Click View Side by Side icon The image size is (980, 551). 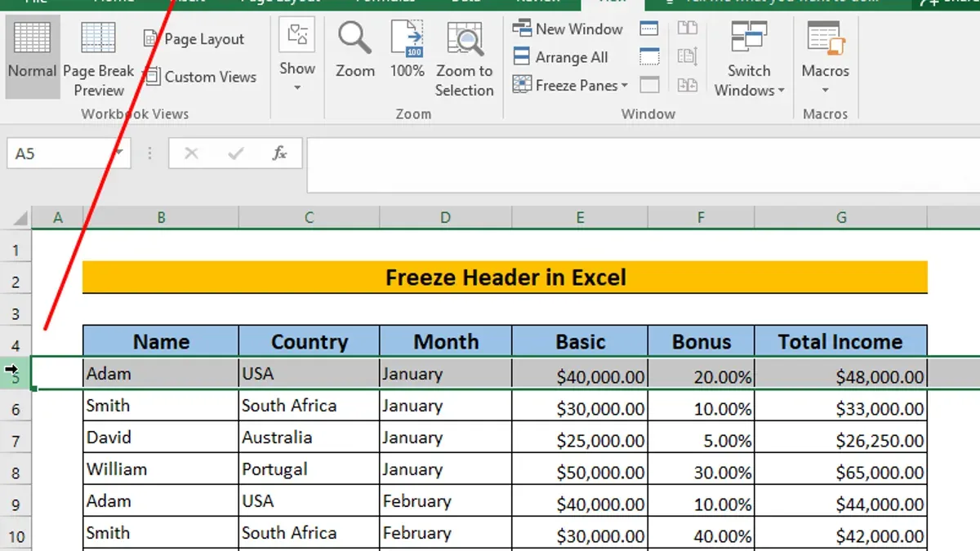click(x=688, y=29)
